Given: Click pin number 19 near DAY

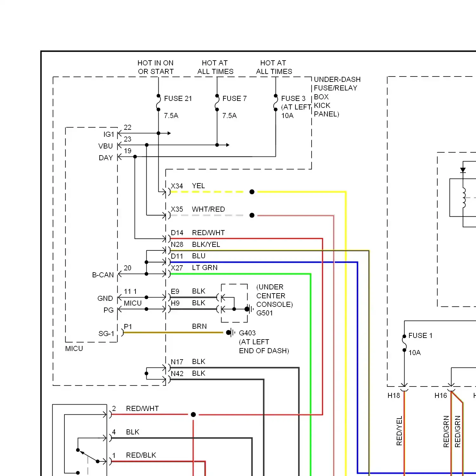Looking at the screenshot, I should click(128, 151).
